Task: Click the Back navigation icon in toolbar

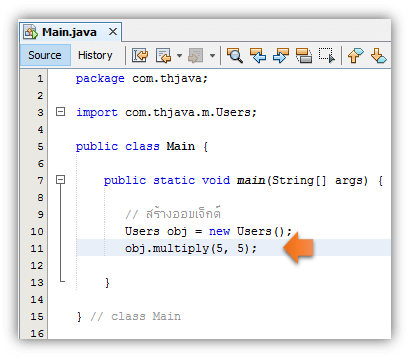Action: click(163, 55)
